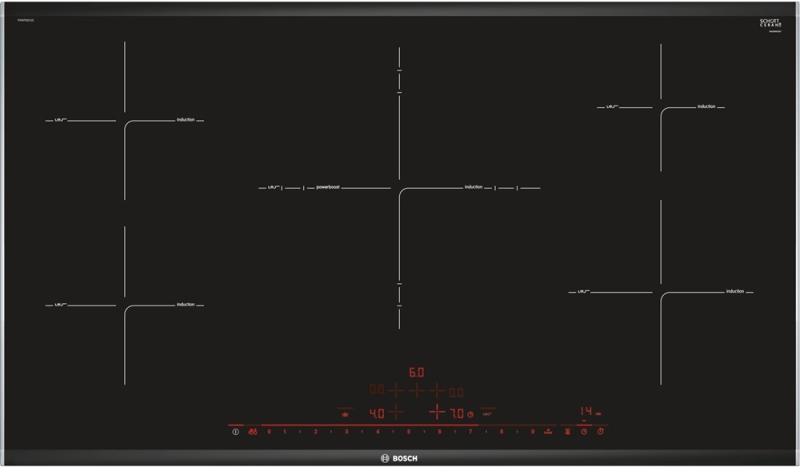
Task: Set power level 9 on the slider
Action: (x=533, y=432)
